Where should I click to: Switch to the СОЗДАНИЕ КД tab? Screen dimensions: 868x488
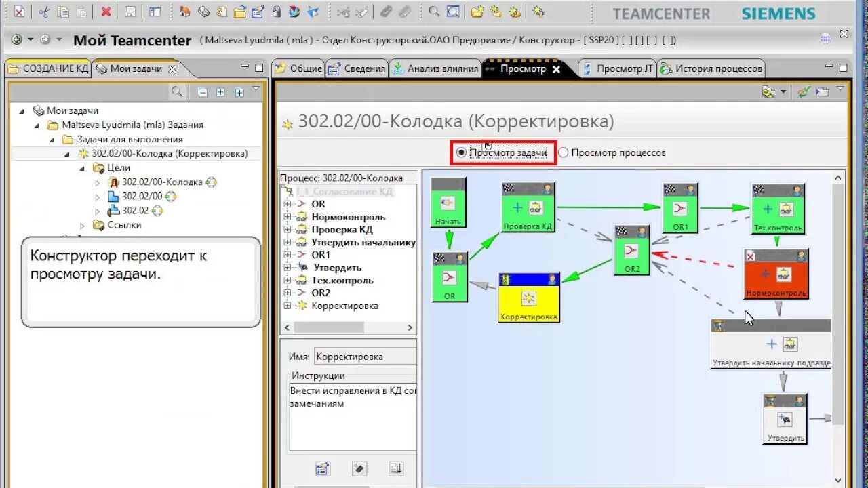[49, 68]
